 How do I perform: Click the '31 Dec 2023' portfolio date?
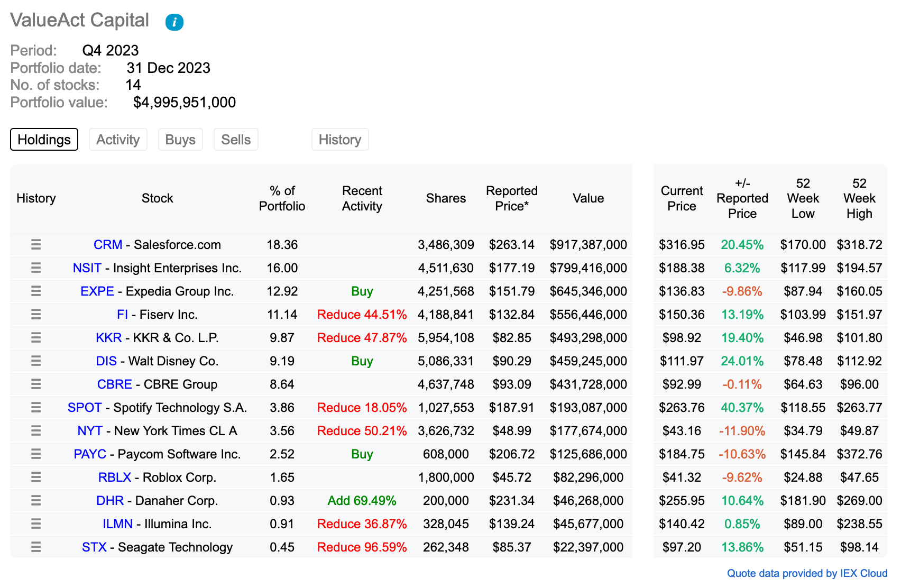click(x=169, y=68)
